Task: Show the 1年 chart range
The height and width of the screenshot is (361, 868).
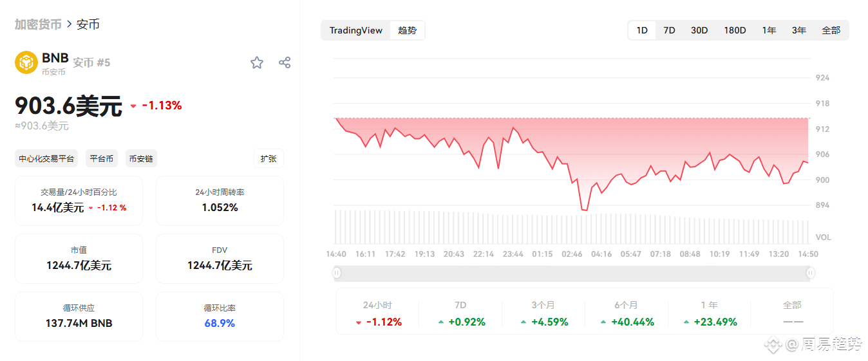Action: coord(769,30)
